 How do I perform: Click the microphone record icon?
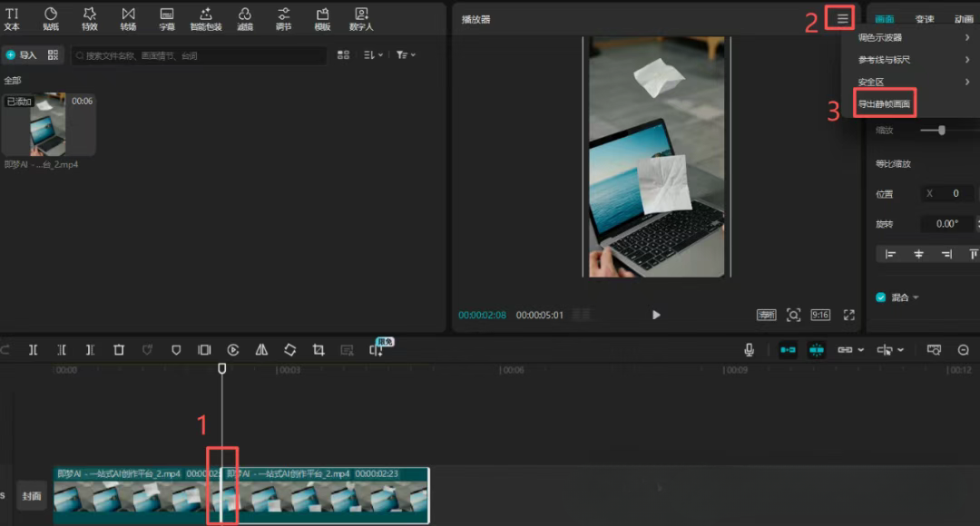pyautogui.click(x=750, y=349)
